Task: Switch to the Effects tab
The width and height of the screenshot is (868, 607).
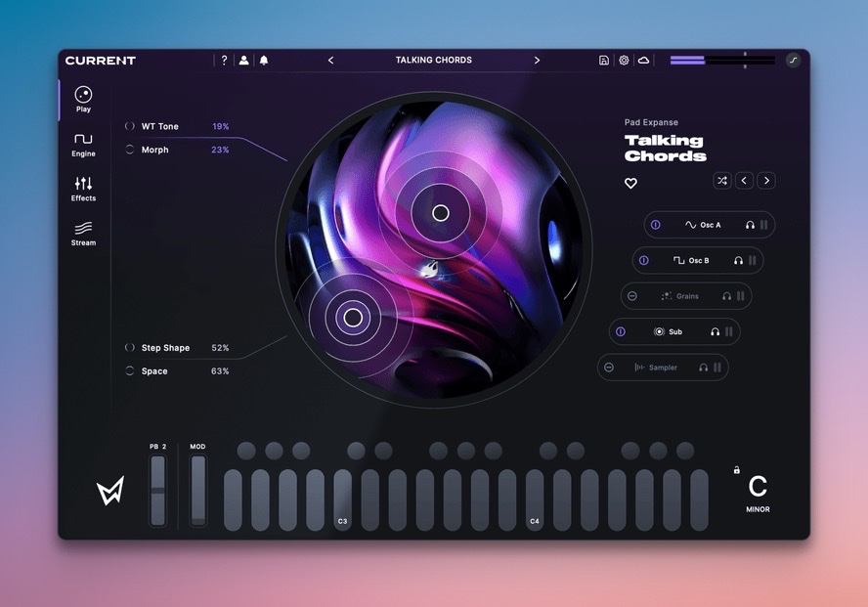Action: pyautogui.click(x=83, y=189)
